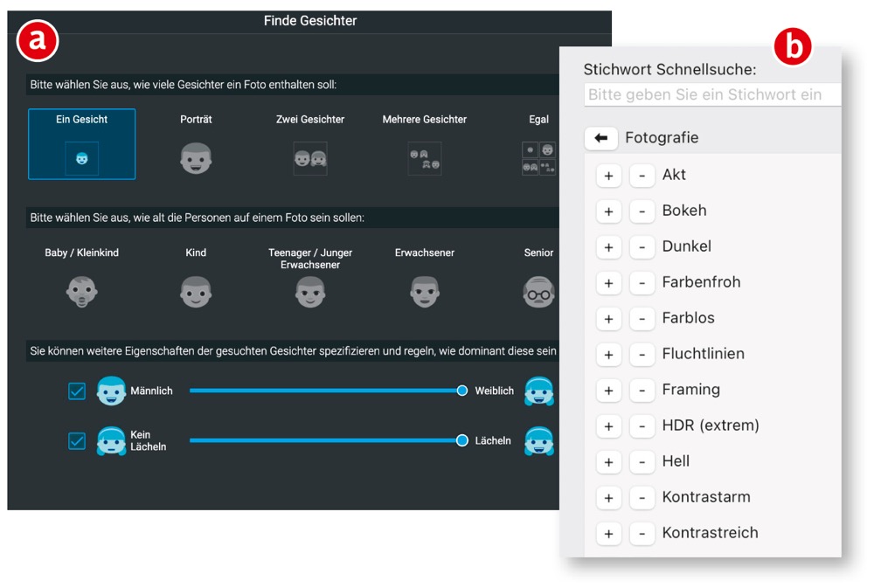Click the Lächeln slider handle
This screenshot has height=588, width=874.
(462, 440)
